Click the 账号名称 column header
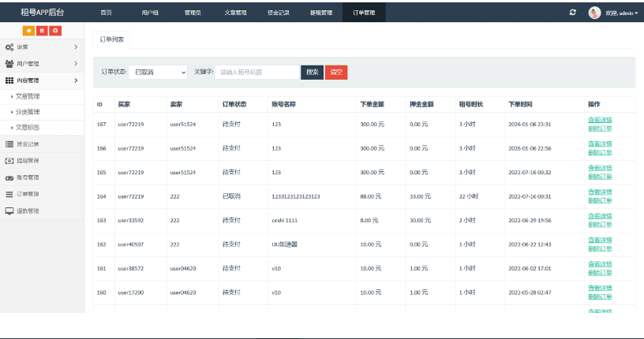The width and height of the screenshot is (644, 339). coord(283,105)
